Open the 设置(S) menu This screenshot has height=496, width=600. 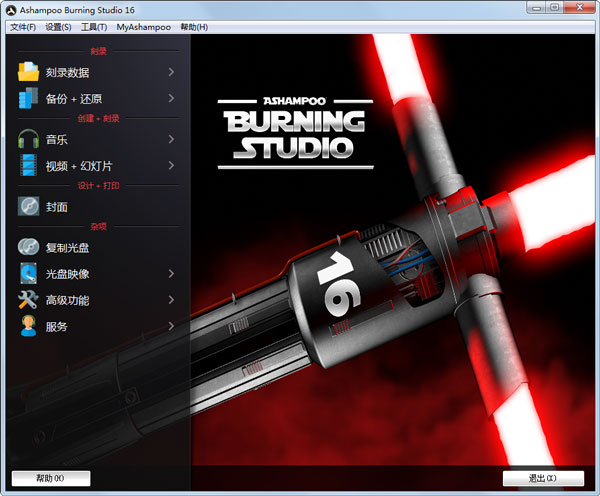(58, 27)
